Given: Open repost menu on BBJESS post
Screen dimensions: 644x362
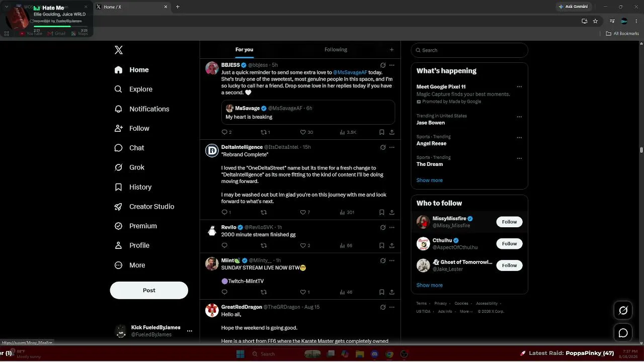Looking at the screenshot, I should tap(265, 132).
